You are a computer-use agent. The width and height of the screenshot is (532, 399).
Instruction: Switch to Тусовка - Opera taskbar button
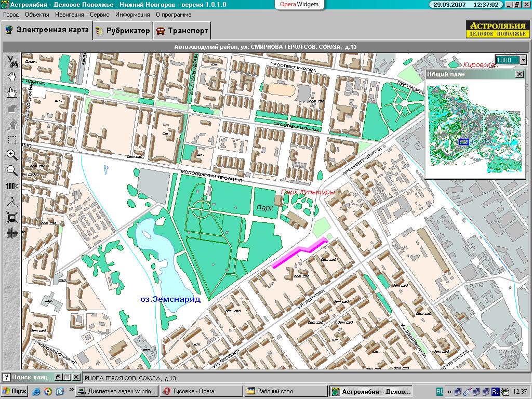[x=201, y=391]
